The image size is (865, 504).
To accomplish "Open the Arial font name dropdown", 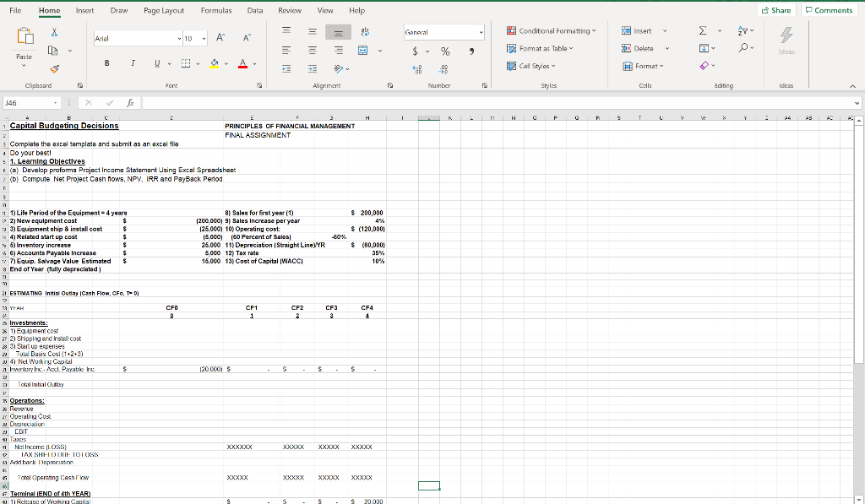I will pos(178,38).
